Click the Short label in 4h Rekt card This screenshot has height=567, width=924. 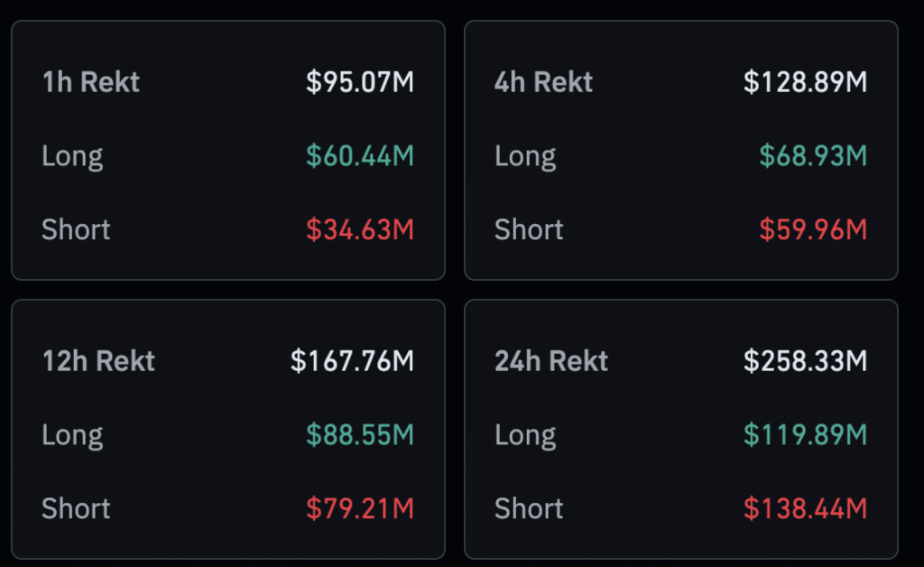[x=529, y=229]
